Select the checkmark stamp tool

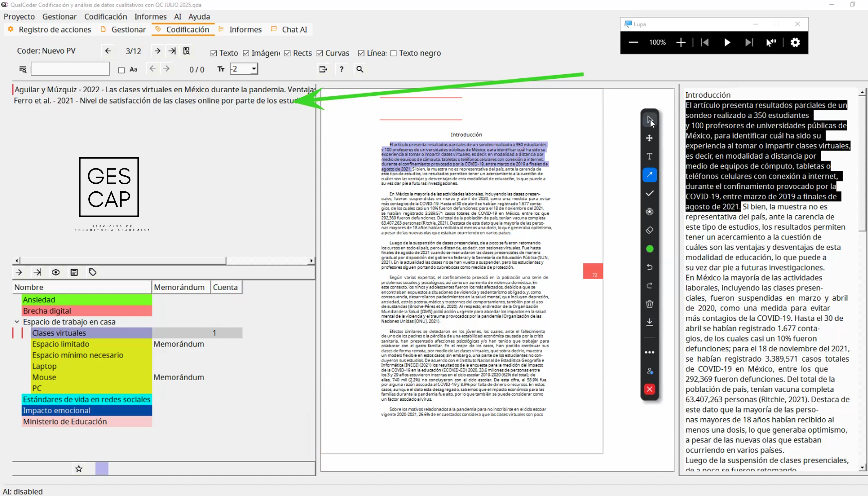pyautogui.click(x=649, y=193)
